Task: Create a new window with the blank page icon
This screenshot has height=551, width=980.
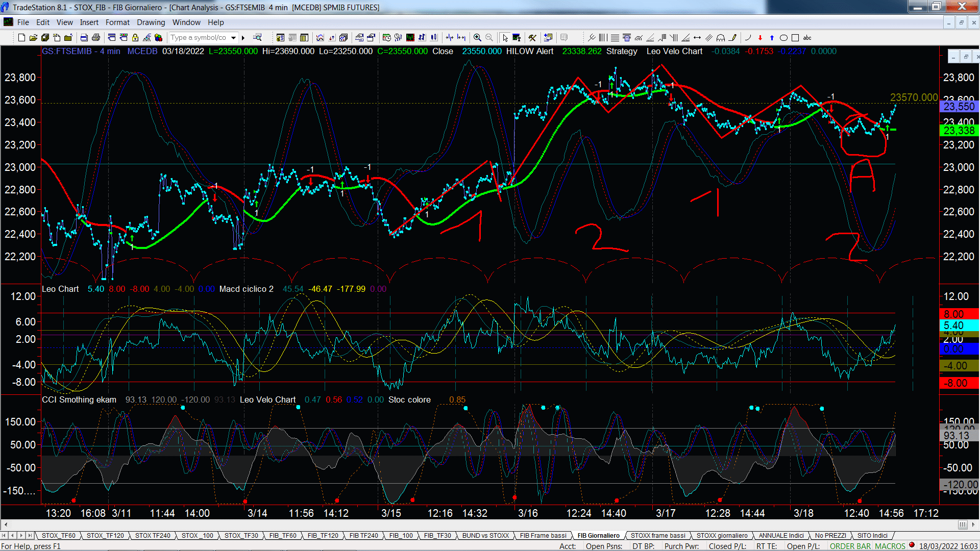Action: click(21, 38)
